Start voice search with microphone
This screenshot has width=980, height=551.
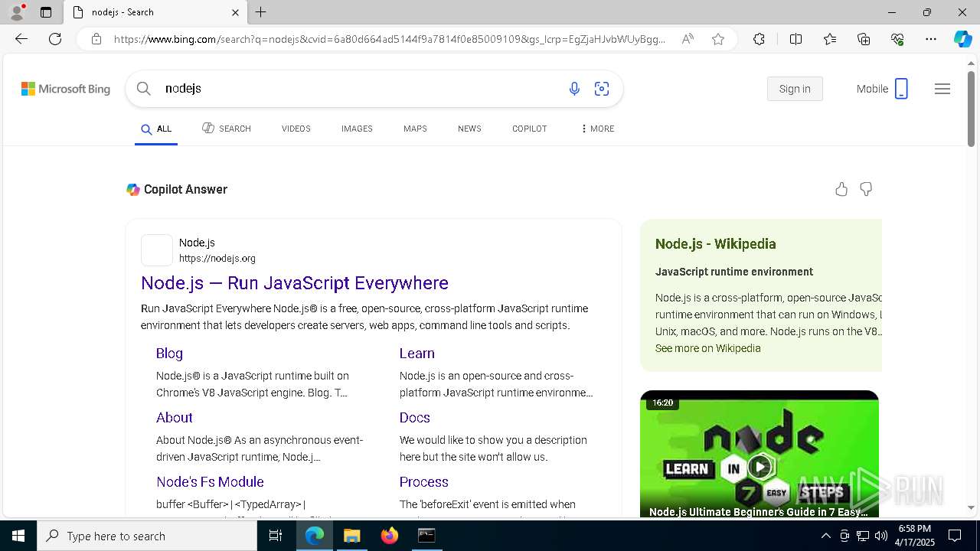pyautogui.click(x=574, y=89)
